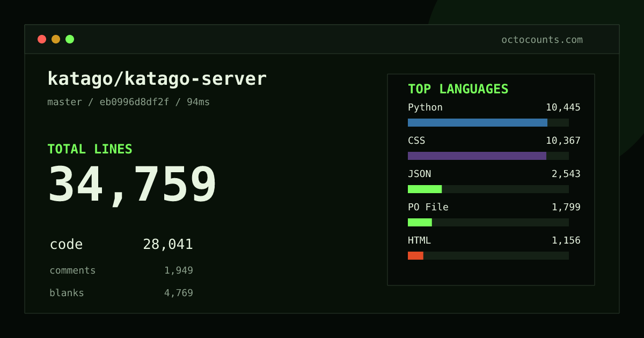Click the 34,759 total lines number

133,185
